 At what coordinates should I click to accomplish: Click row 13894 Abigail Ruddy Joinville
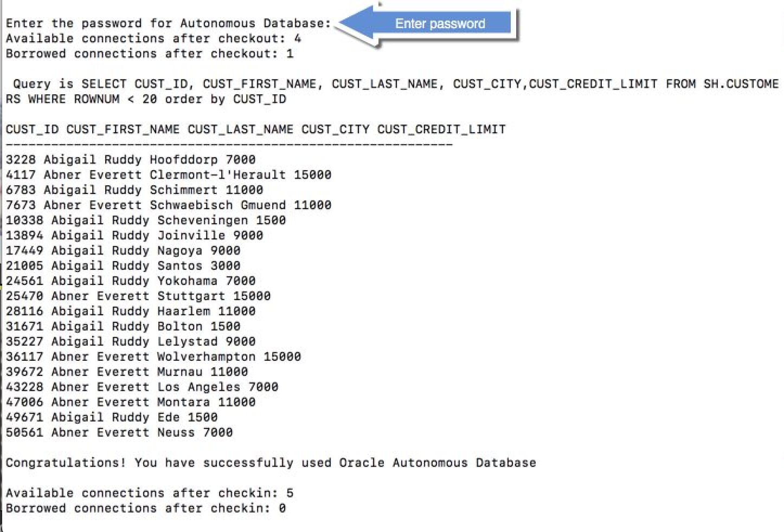click(134, 236)
